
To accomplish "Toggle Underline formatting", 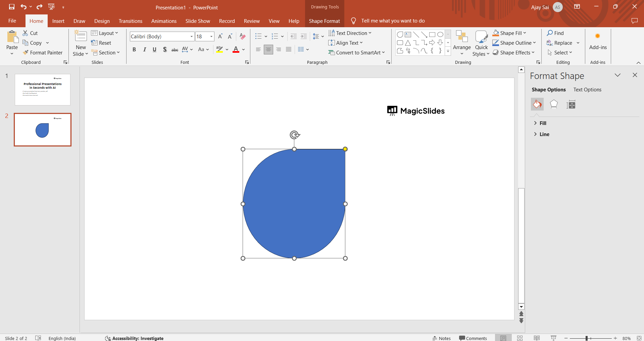I will [x=154, y=50].
